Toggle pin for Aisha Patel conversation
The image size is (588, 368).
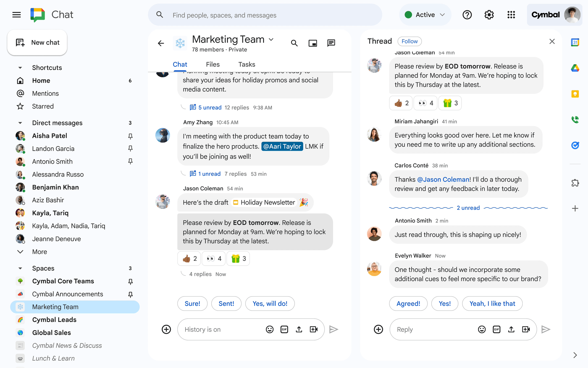pyautogui.click(x=131, y=136)
